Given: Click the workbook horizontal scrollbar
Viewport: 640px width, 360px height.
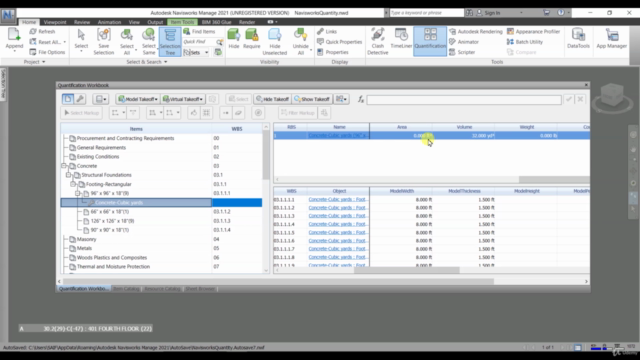Looking at the screenshot, I should 278,281.
